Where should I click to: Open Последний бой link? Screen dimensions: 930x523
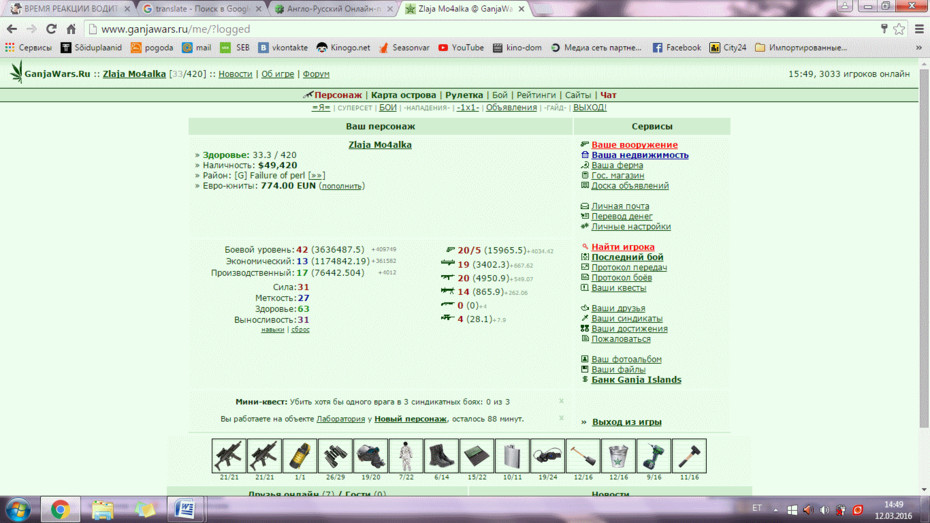[x=627, y=257]
